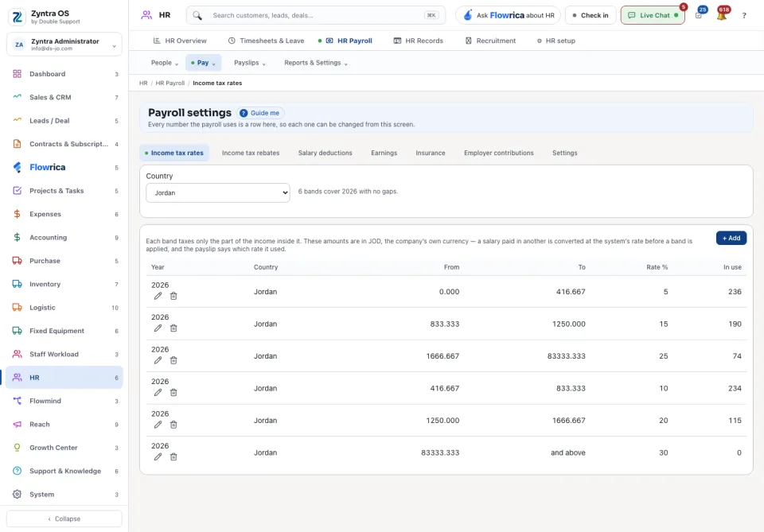The width and height of the screenshot is (764, 532).
Task: Open HR setup section
Action: click(556, 41)
